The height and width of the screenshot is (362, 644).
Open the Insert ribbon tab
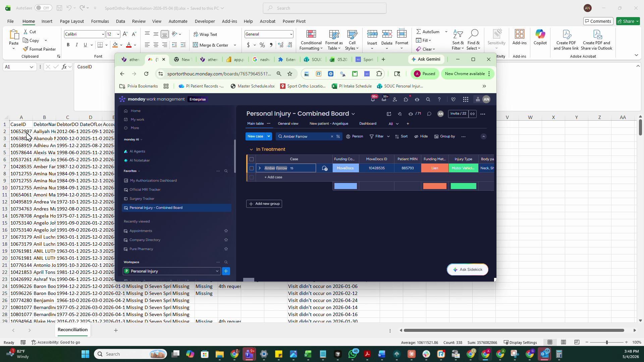(47, 21)
